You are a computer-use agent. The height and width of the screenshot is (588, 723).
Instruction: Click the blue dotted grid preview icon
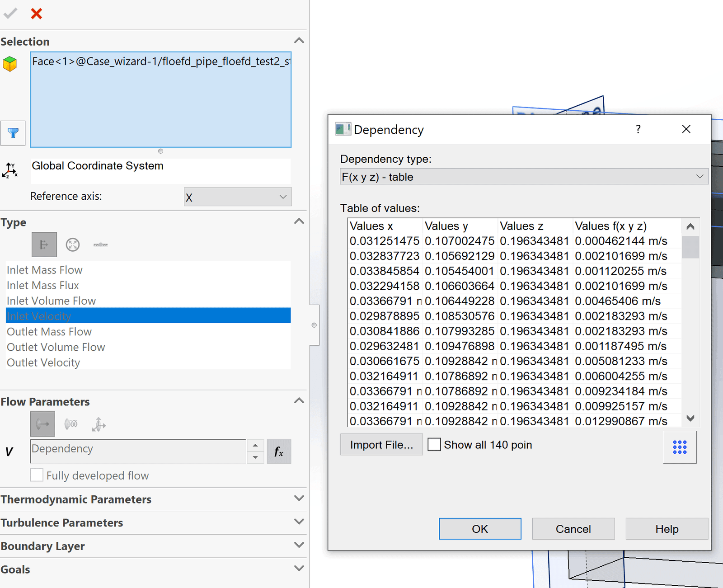coord(680,447)
